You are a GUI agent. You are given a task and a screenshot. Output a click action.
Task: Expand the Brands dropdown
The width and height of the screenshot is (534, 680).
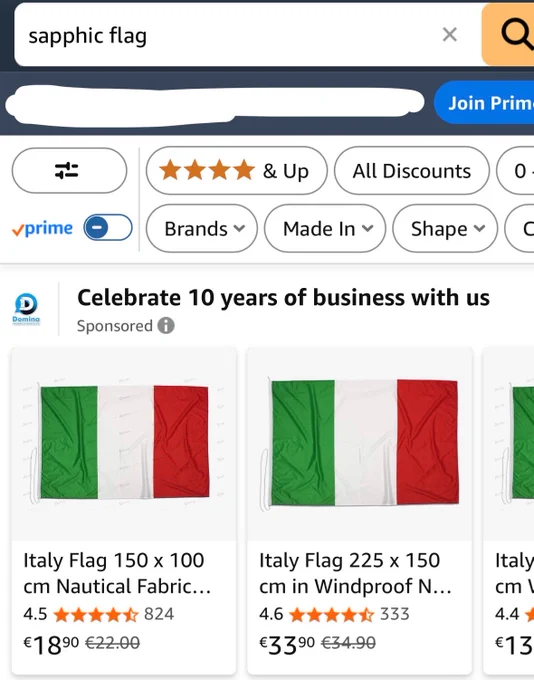(x=202, y=228)
